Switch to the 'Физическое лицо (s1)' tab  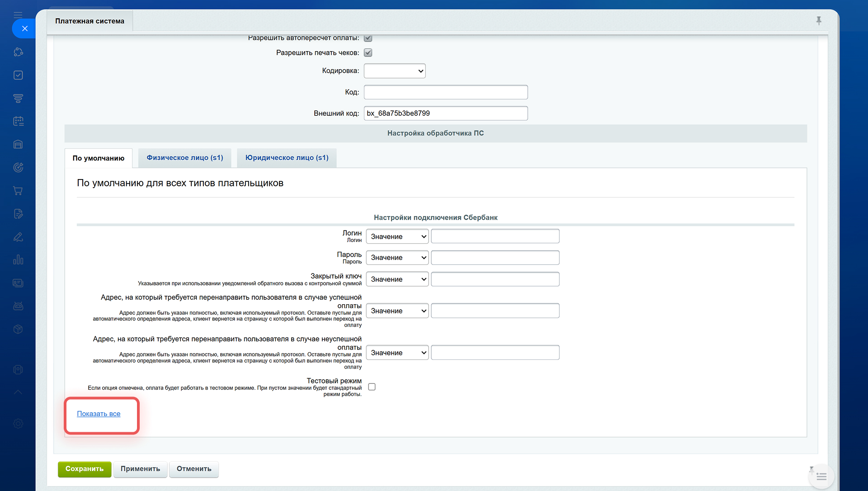coord(184,158)
